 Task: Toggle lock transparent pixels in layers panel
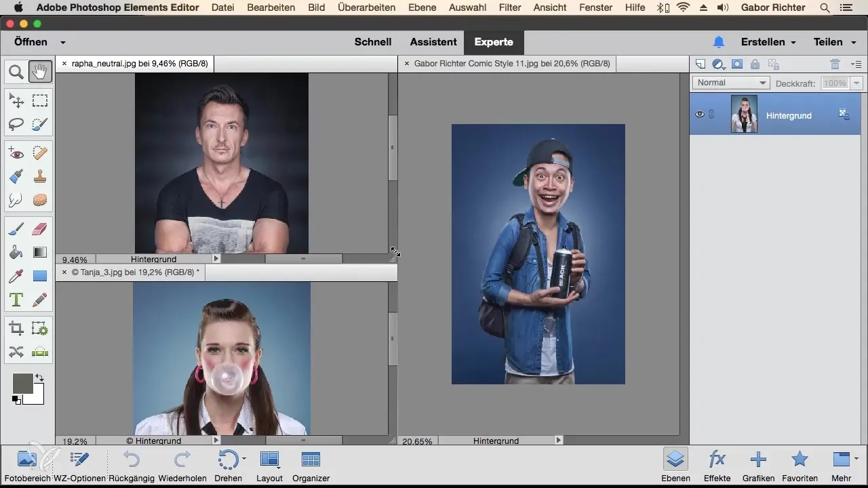pyautogui.click(x=773, y=64)
